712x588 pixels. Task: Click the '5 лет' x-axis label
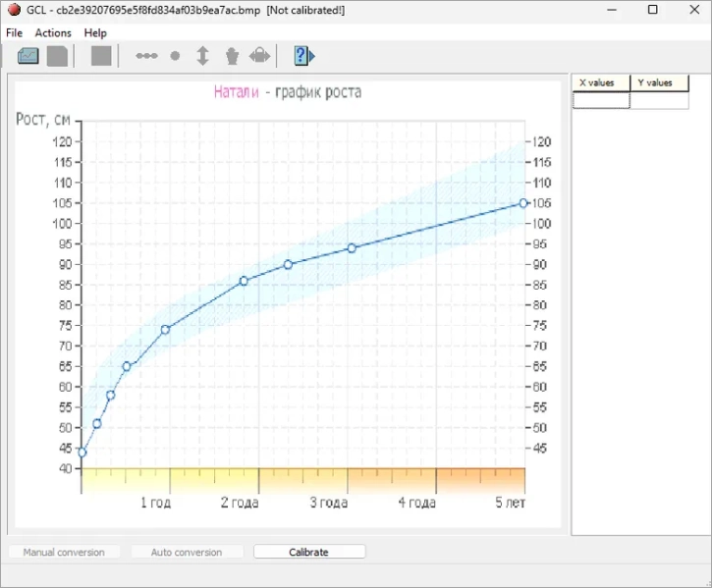point(510,503)
